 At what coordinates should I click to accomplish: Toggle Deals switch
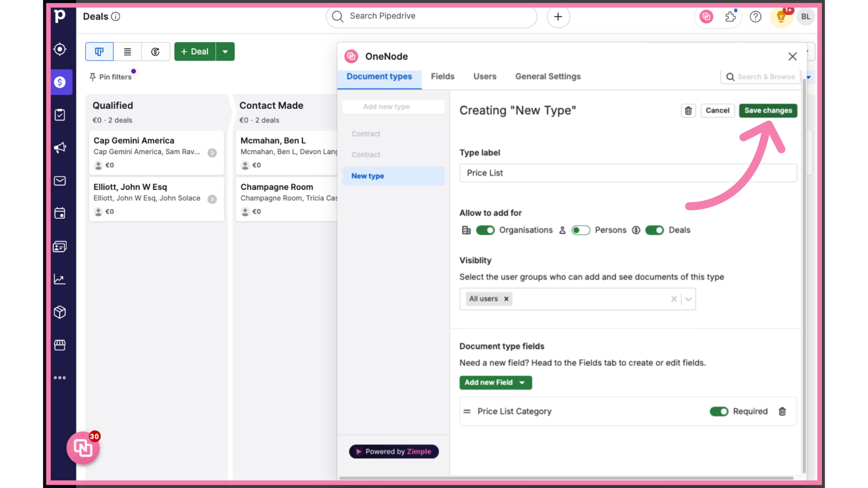[655, 230]
